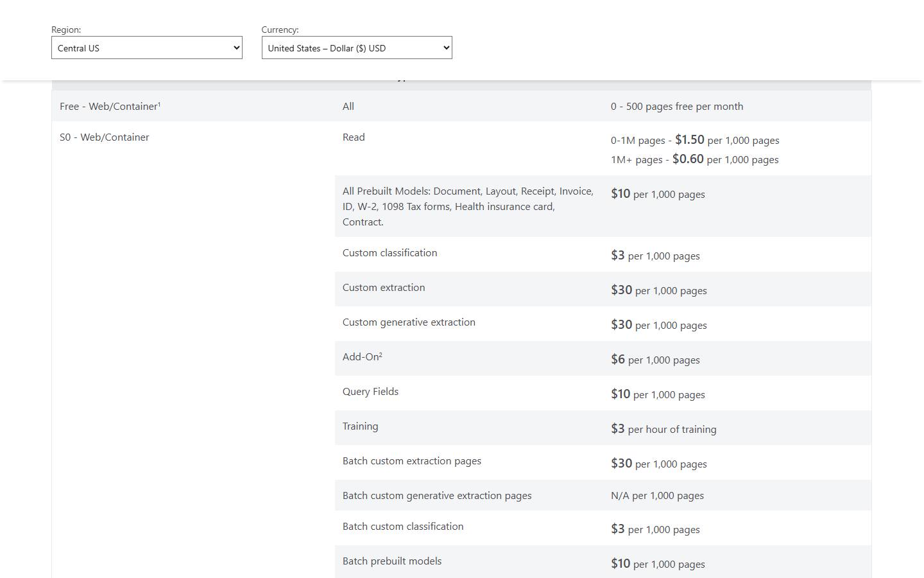Click the 'Query Fields' row label

pyautogui.click(x=370, y=391)
